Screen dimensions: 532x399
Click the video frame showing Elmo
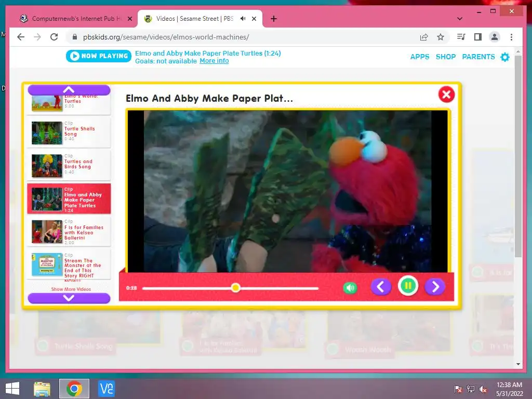coord(287,191)
